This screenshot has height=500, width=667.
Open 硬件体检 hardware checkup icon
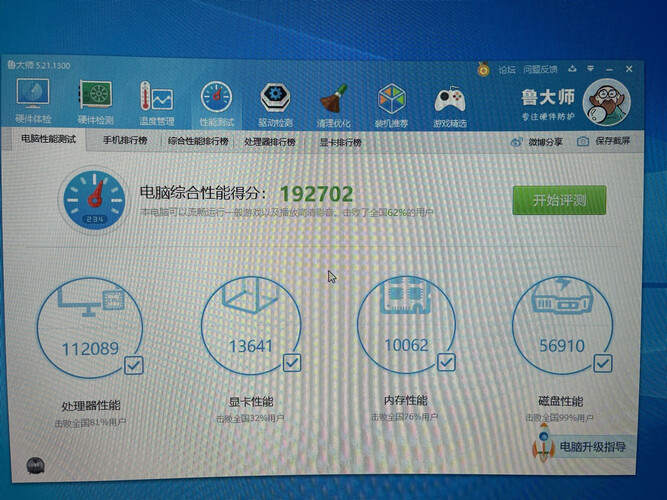pos(33,93)
